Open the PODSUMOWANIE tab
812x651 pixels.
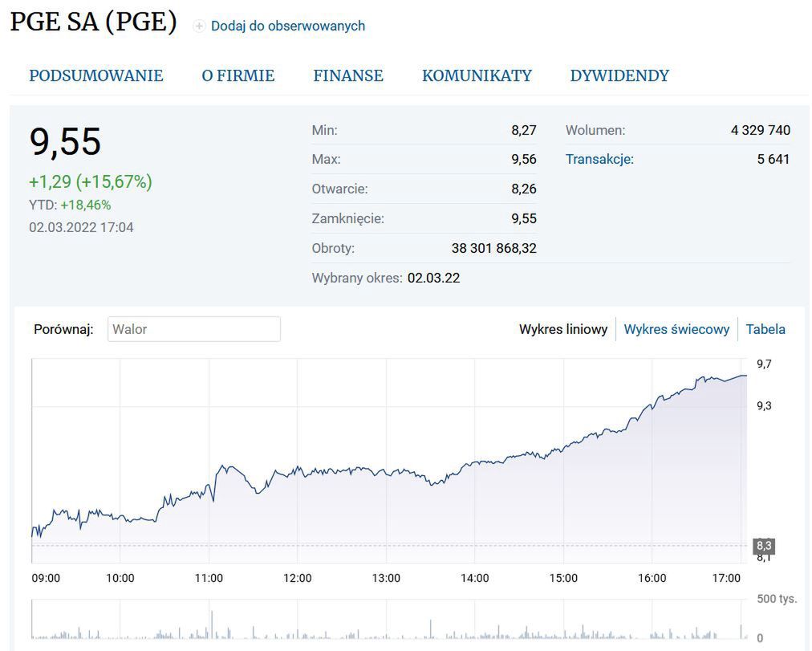[x=96, y=75]
